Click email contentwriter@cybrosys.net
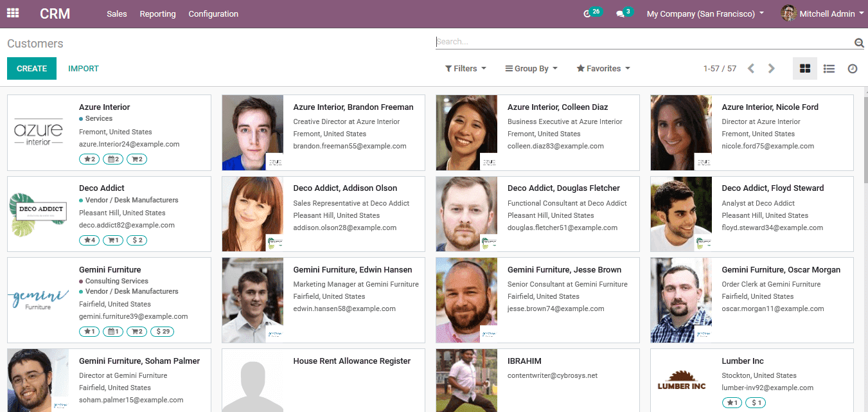 (x=553, y=375)
